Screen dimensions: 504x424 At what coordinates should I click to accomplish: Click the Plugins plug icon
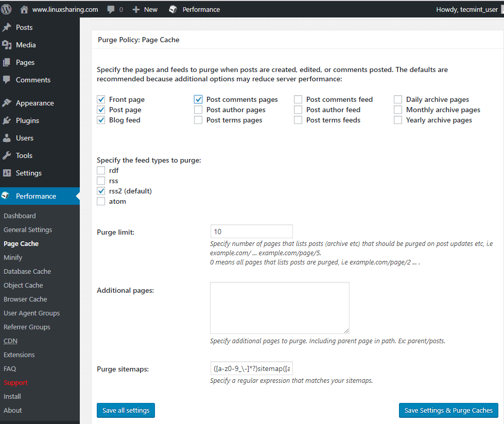pyautogui.click(x=7, y=120)
